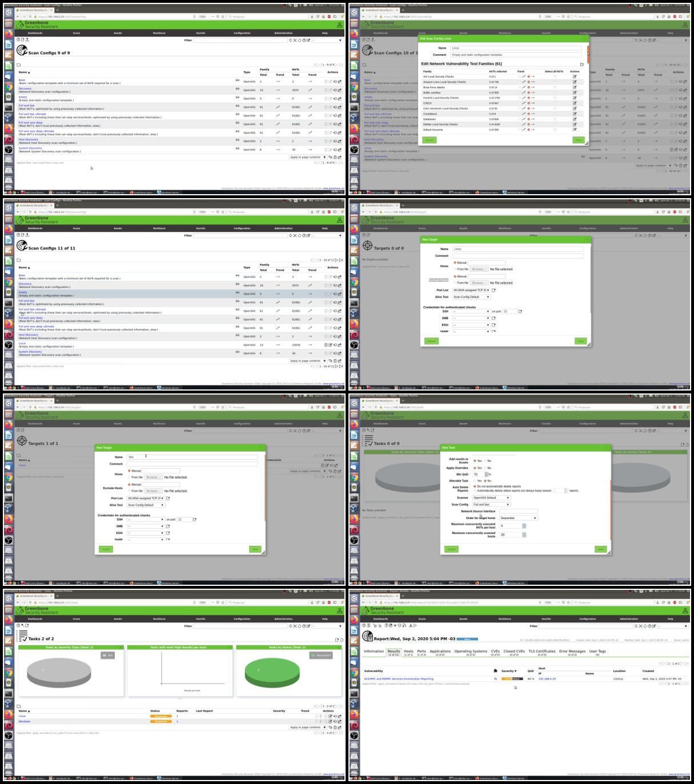This screenshot has height=784, width=694.
Task: Download the report using the toolbar download icon in the Report window
Action: tap(411, 625)
